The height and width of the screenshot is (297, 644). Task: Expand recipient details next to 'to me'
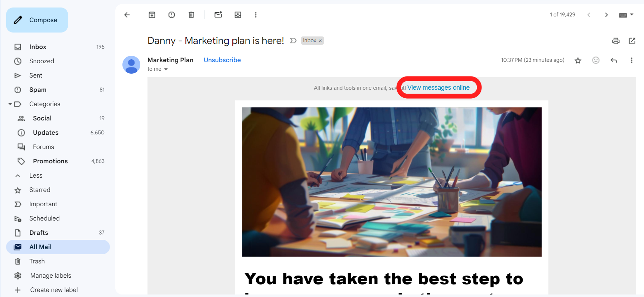(166, 69)
